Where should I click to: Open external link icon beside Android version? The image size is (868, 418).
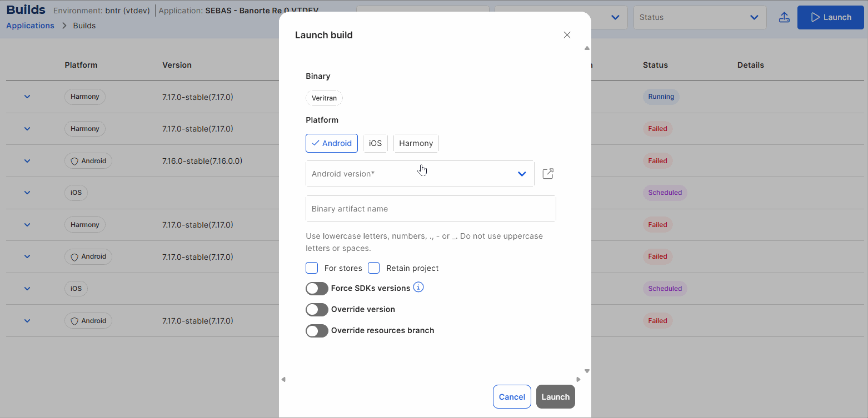548,174
